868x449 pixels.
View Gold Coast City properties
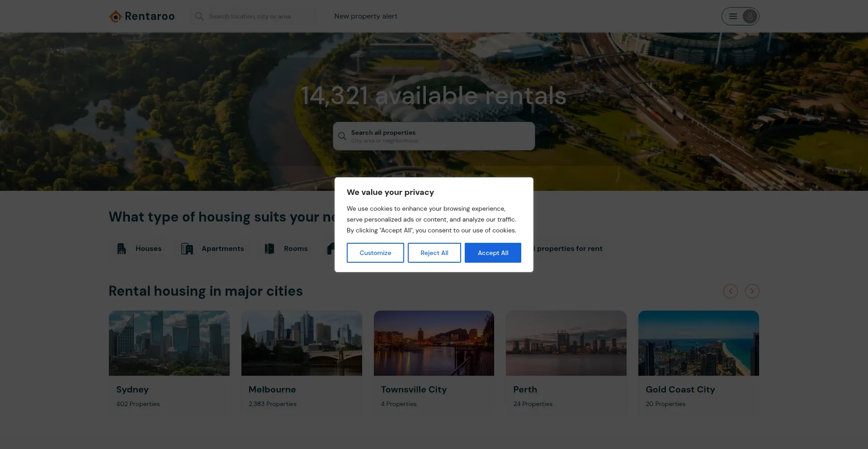coord(698,362)
